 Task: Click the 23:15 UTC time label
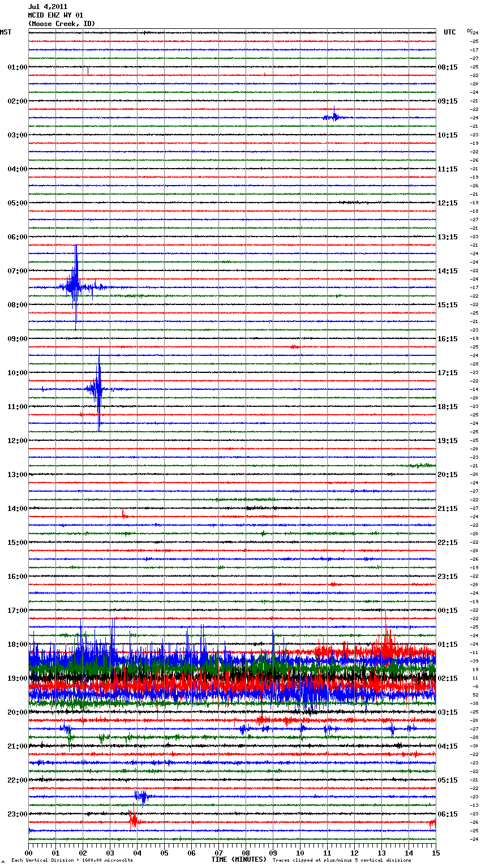[448, 577]
